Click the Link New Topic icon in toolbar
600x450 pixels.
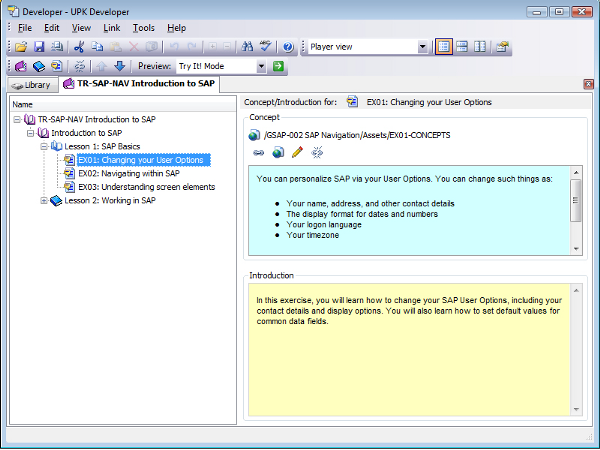pos(57,66)
